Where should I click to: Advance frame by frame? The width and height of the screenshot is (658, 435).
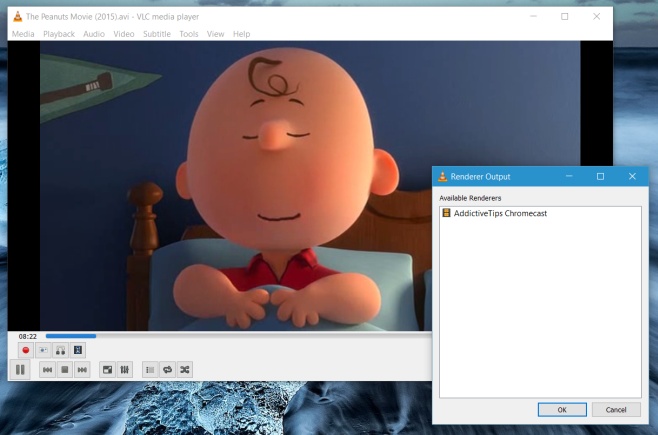pyautogui.click(x=78, y=350)
